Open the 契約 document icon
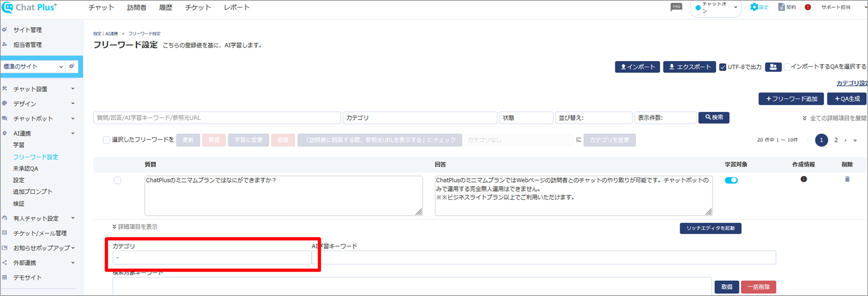868x296 pixels. click(787, 7)
